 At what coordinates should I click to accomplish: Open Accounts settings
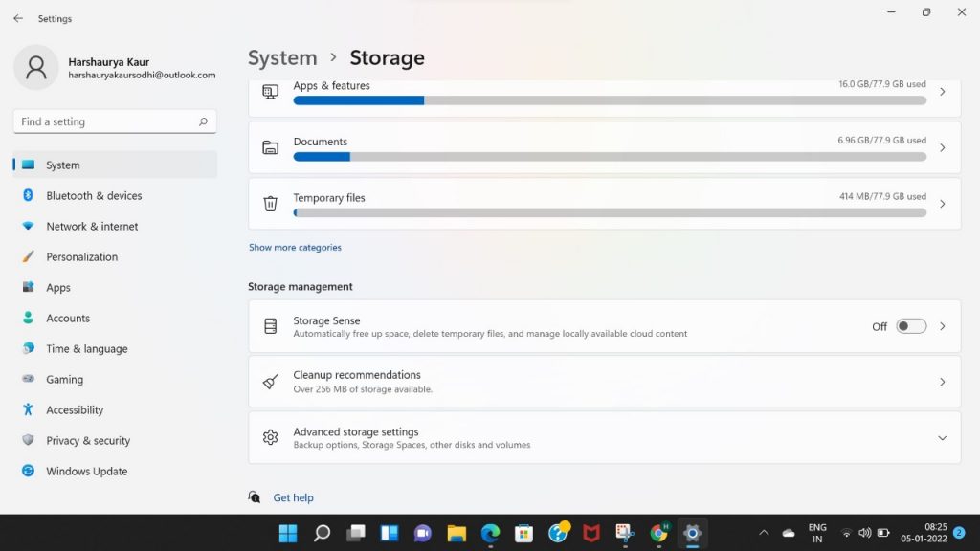click(115, 318)
